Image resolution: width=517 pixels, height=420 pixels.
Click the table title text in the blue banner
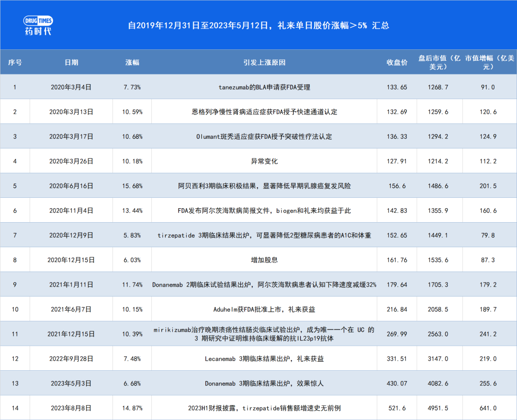tap(258, 25)
